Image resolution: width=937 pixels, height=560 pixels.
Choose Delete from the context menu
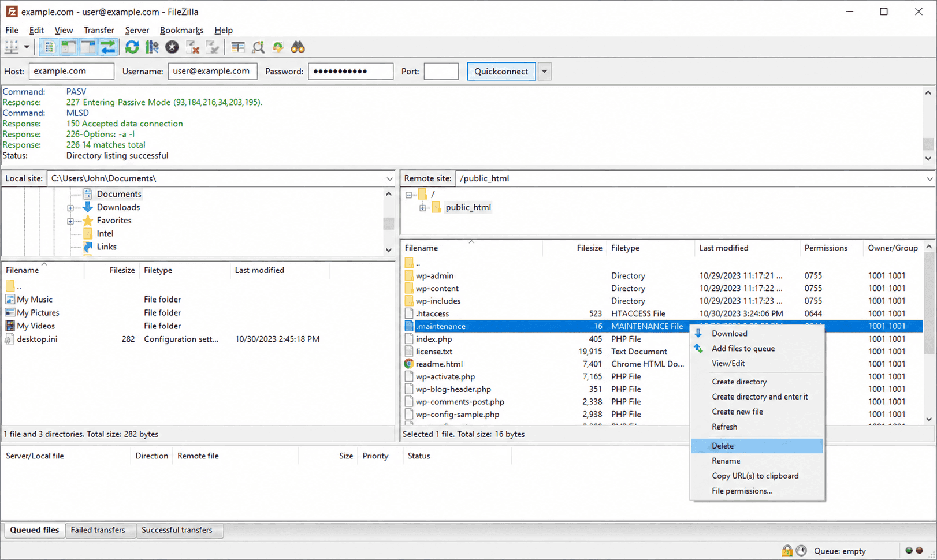point(757,446)
